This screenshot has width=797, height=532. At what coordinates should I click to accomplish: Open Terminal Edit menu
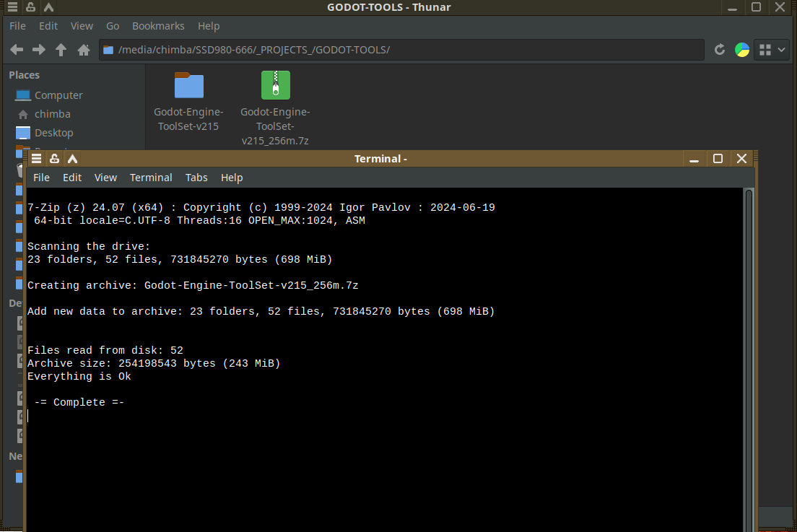[x=71, y=178]
